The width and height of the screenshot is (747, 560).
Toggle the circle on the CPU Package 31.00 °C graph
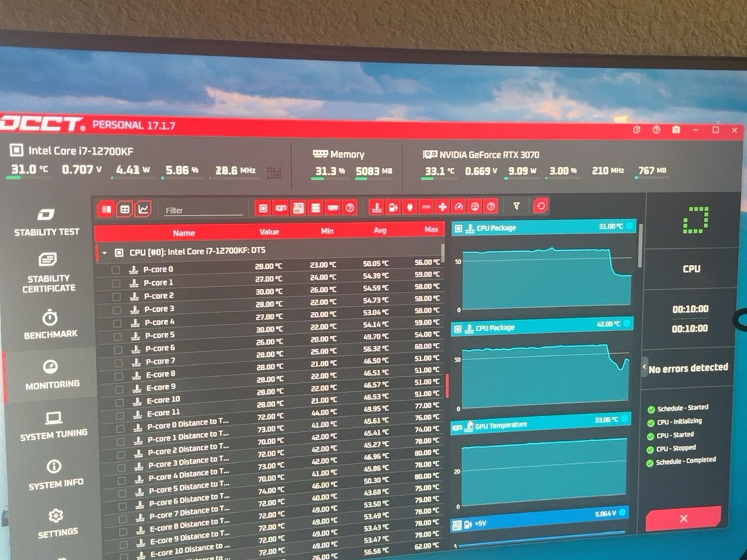pyautogui.click(x=630, y=226)
